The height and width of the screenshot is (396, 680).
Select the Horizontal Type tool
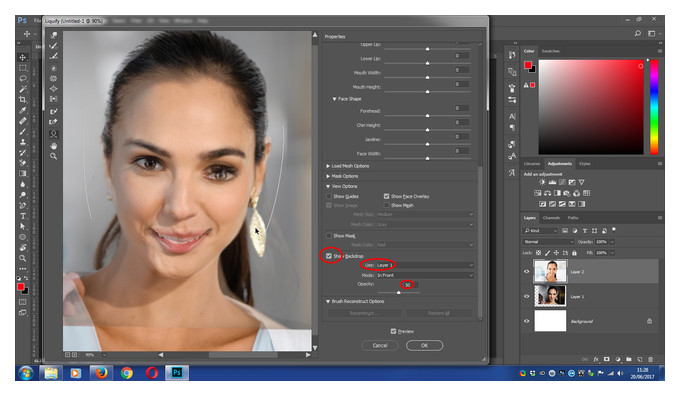[23, 216]
